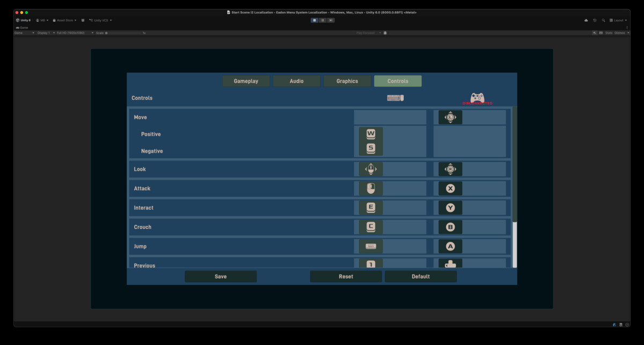Toggle the Pause button in the toolbar
Image resolution: width=644 pixels, height=345 pixels.
(x=323, y=20)
